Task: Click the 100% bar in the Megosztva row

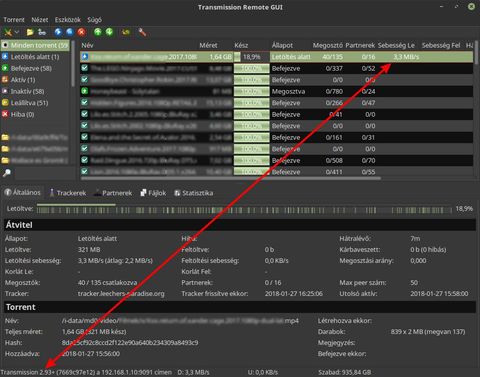Action: (252, 91)
